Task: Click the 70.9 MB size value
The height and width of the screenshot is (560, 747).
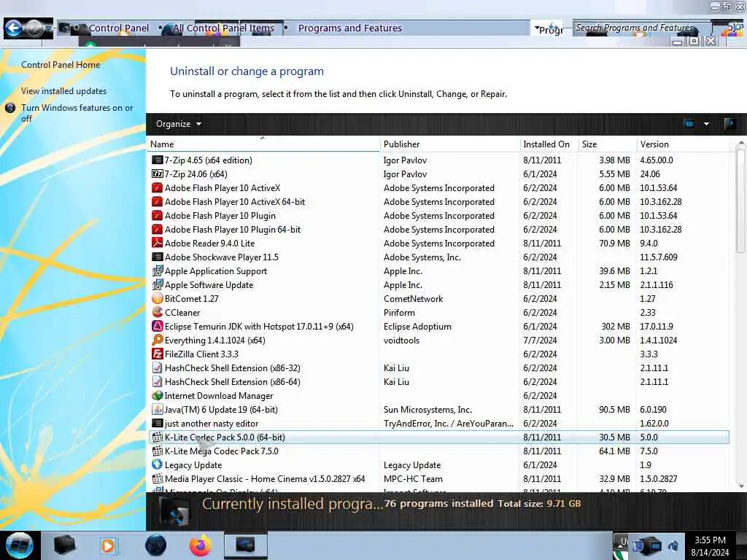Action: [x=614, y=243]
